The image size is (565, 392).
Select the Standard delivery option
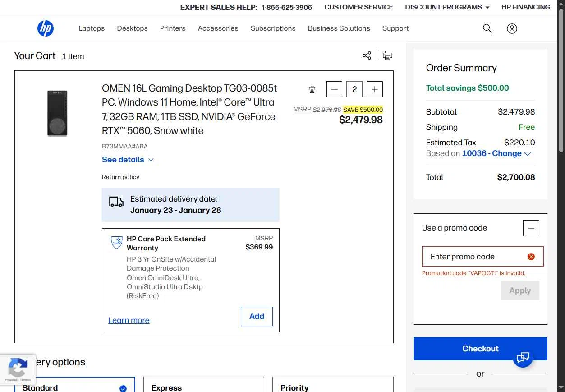pyautogui.click(x=74, y=385)
